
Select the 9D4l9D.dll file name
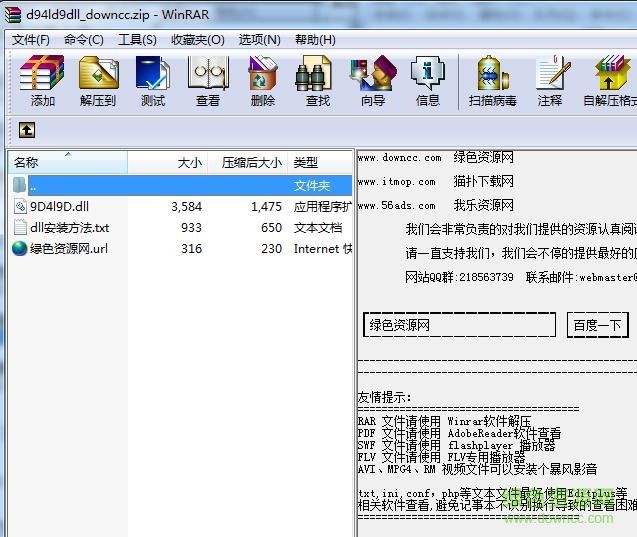pos(59,206)
